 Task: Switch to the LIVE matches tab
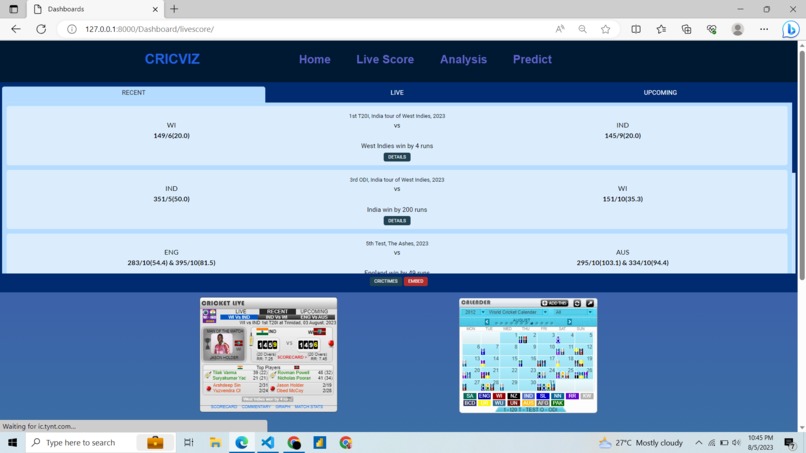(x=397, y=93)
